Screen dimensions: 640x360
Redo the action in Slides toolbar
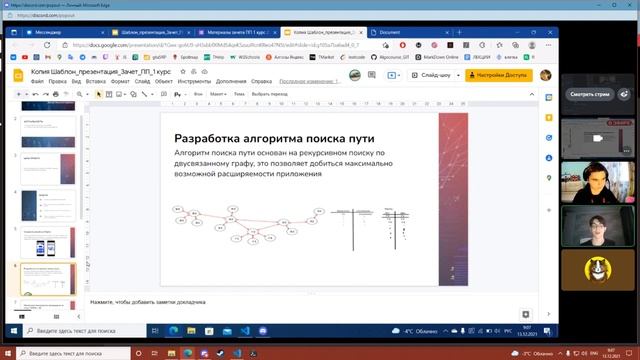[46, 94]
